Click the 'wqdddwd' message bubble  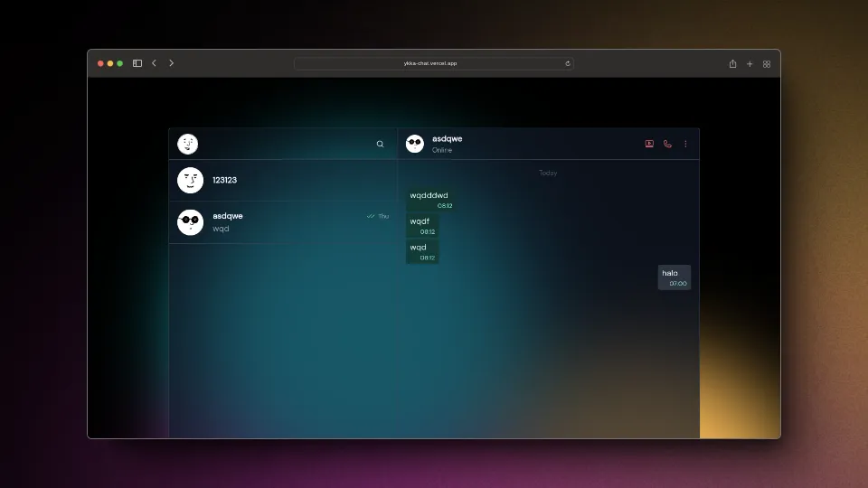[x=430, y=200]
